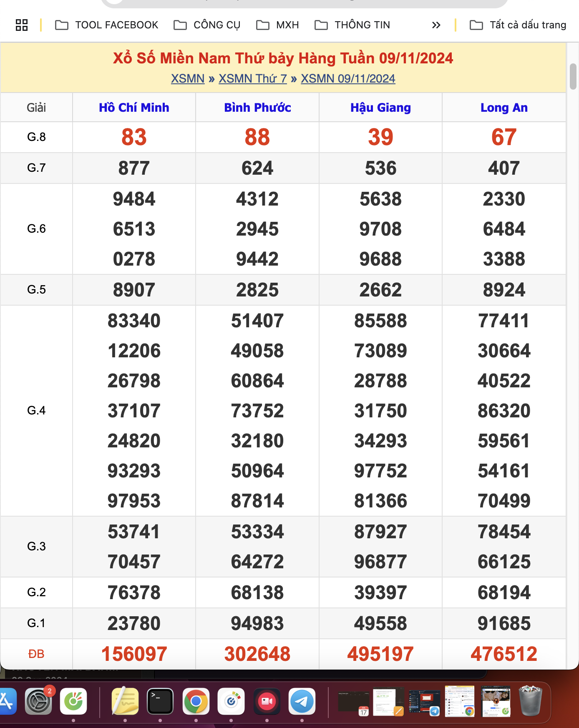The image size is (579, 728).
Task: Select G.6 number 9484
Action: pyautogui.click(x=134, y=199)
